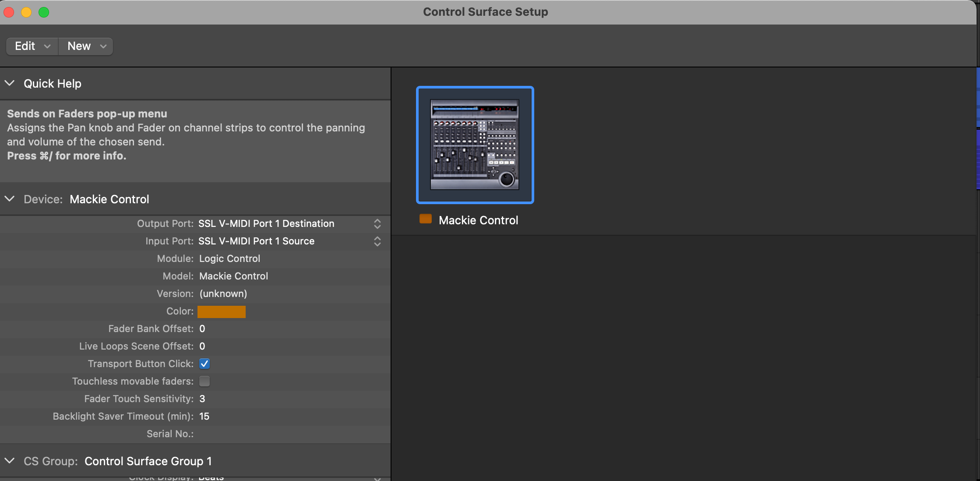Select the Mackie Control device thumbnail
Viewport: 980px width, 481px height.
475,145
